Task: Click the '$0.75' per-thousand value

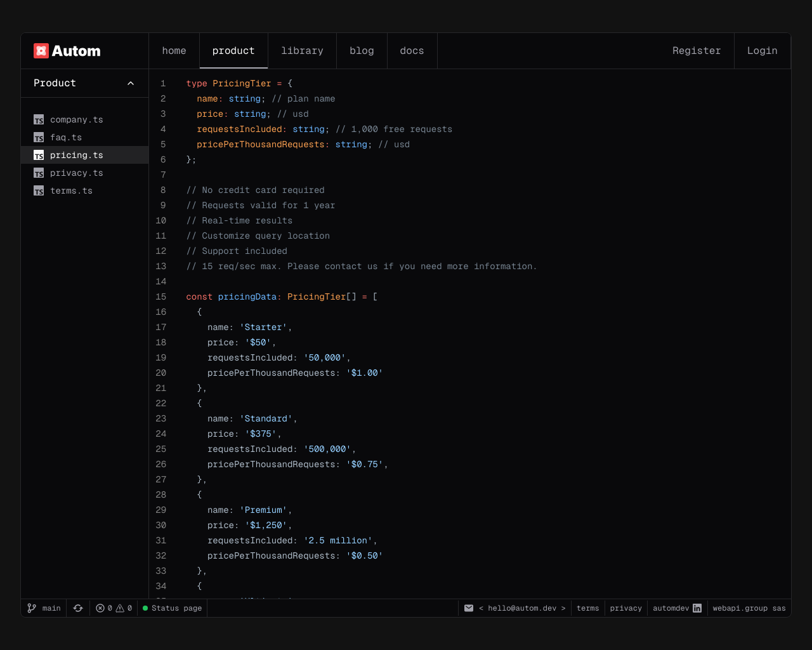Action: click(365, 464)
